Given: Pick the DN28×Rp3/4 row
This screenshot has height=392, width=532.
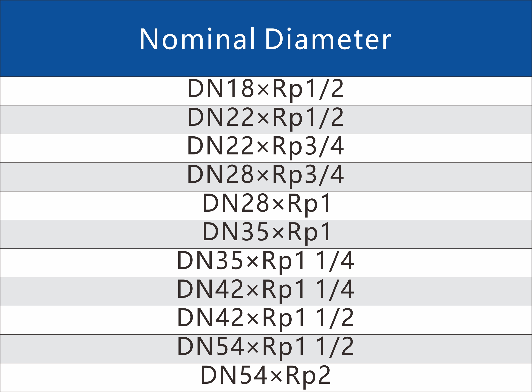Looking at the screenshot, I should coord(266,177).
